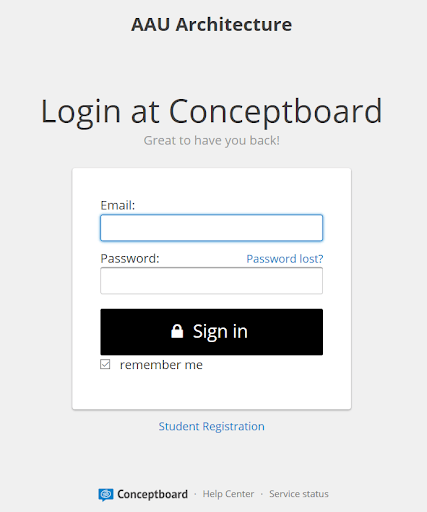Click the dot separator before Help Center

[x=195, y=494]
